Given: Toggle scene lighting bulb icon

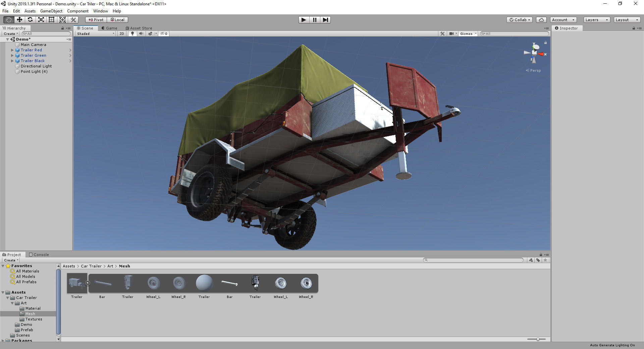Looking at the screenshot, I should coord(132,34).
